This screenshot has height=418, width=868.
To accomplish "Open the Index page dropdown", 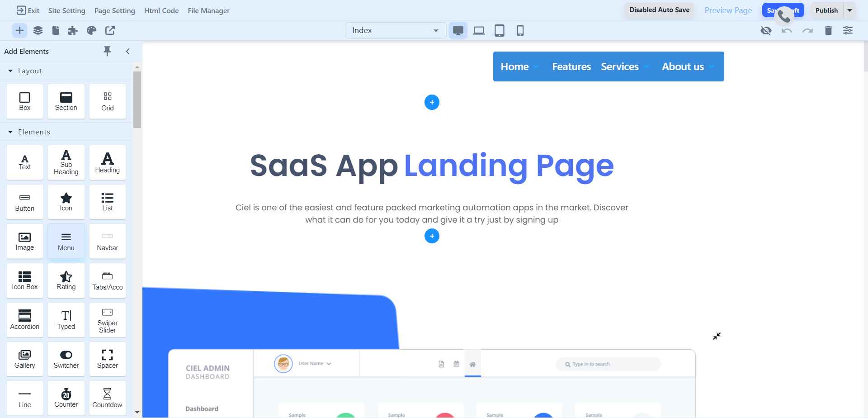I will (x=395, y=30).
